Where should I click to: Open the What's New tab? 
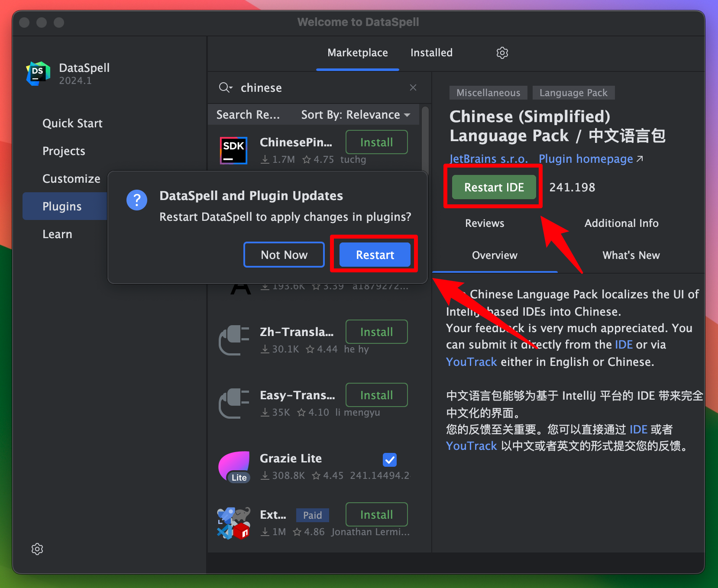pos(631,255)
